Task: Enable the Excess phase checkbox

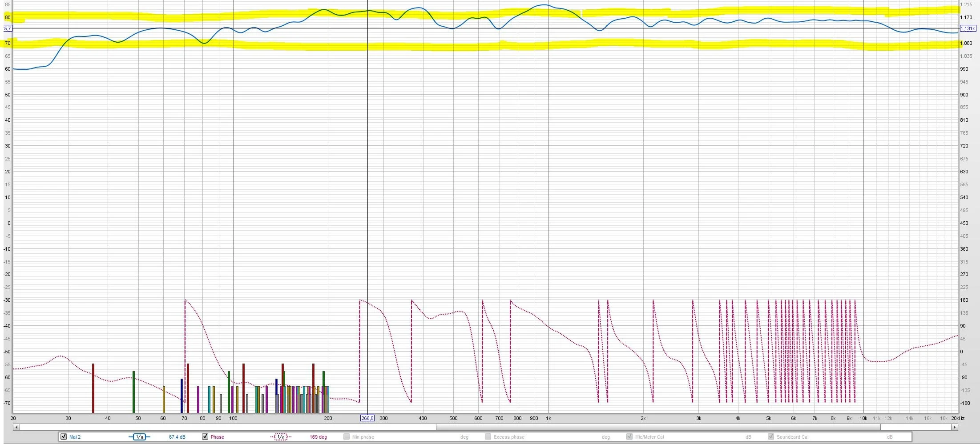Action: point(488,436)
